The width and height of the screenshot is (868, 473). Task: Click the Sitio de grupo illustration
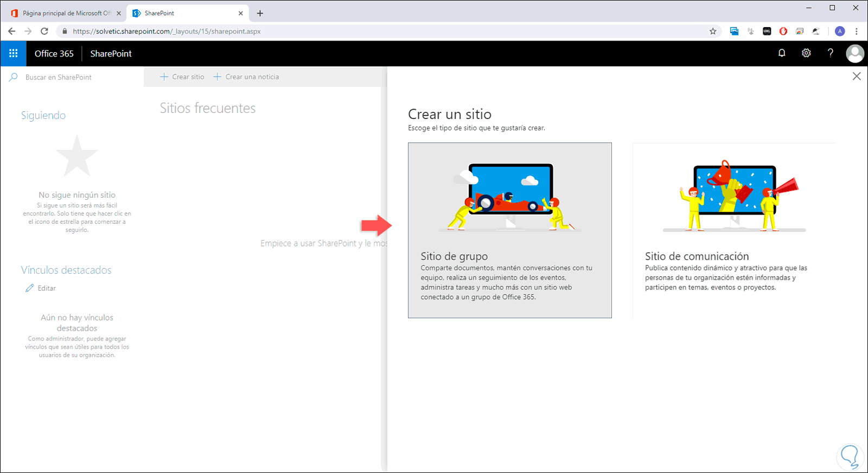pos(510,197)
